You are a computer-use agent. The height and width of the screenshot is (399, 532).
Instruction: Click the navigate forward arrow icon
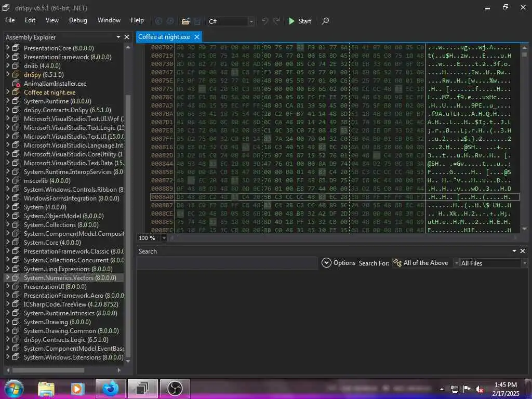coord(170,21)
